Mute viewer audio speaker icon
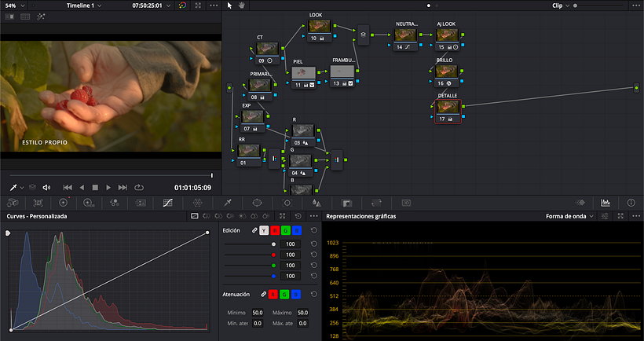The height and width of the screenshot is (341, 644). [46, 187]
